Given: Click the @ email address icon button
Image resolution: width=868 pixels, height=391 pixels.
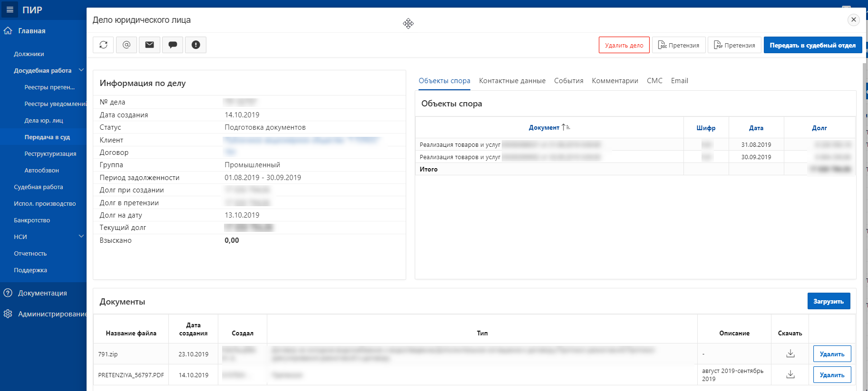Looking at the screenshot, I should click(127, 45).
